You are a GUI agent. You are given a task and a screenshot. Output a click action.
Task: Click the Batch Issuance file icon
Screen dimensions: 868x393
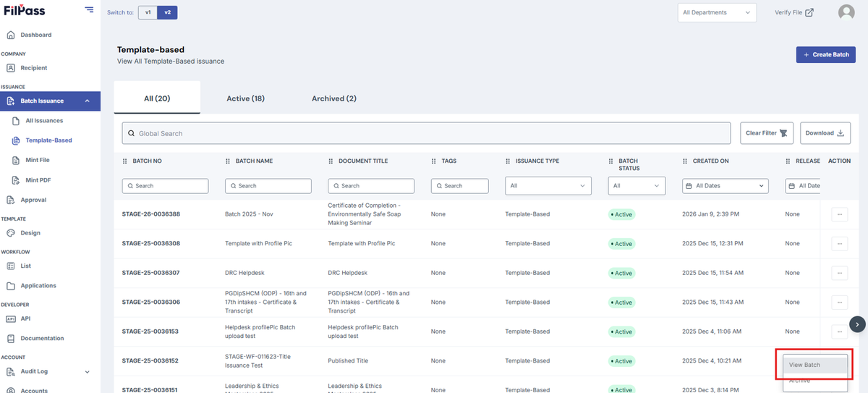click(x=11, y=101)
